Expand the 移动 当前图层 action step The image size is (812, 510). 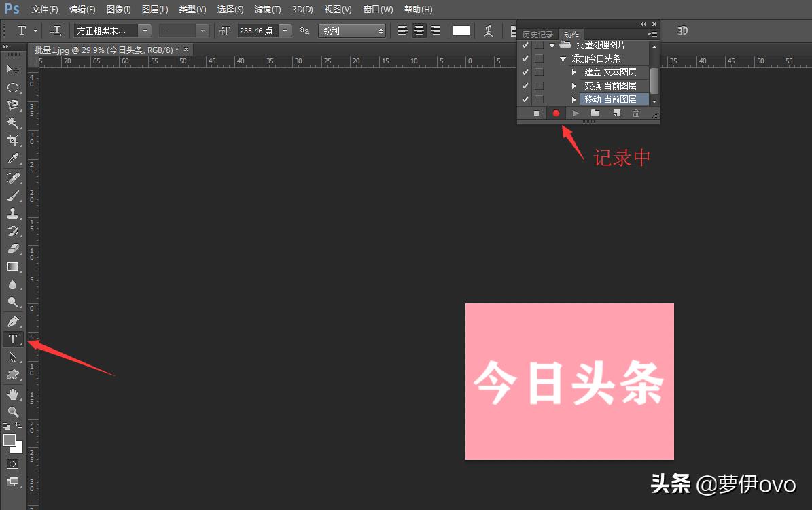pos(575,99)
